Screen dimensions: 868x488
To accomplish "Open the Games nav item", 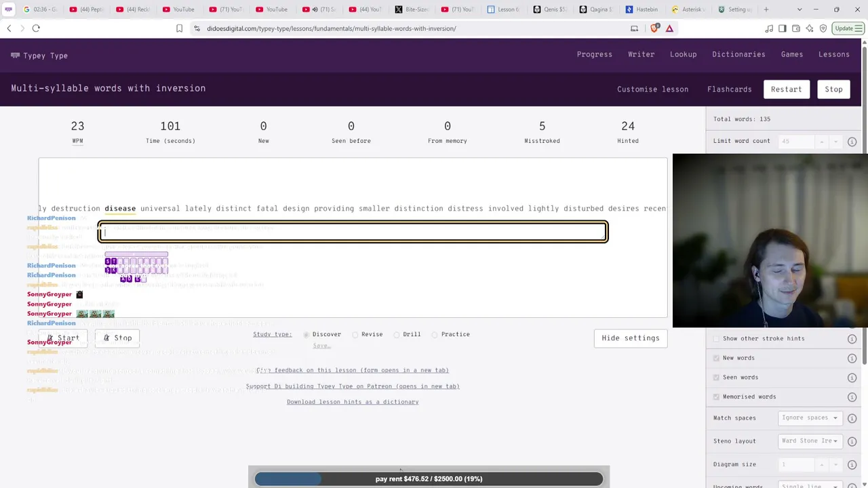I will 792,54.
